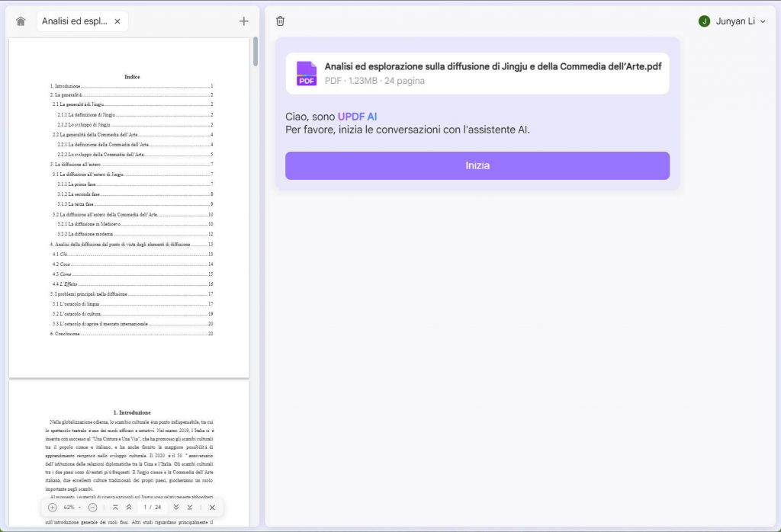
Task: Select the 'Analisi ed espl...' document tab
Action: [x=76, y=21]
